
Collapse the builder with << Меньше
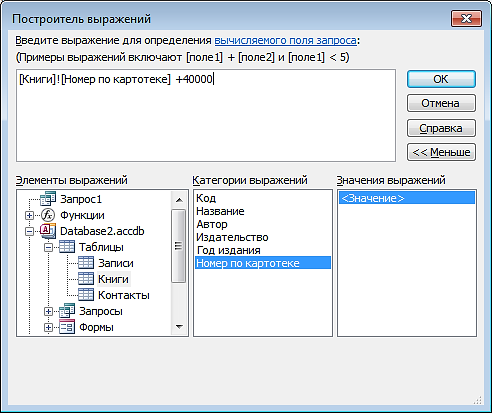tap(441, 152)
